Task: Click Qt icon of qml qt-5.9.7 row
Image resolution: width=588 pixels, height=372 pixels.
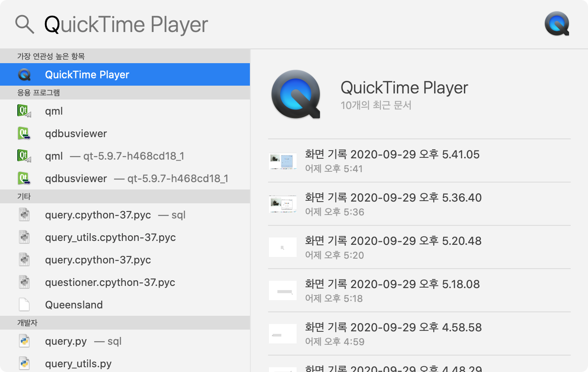Action: (x=24, y=156)
